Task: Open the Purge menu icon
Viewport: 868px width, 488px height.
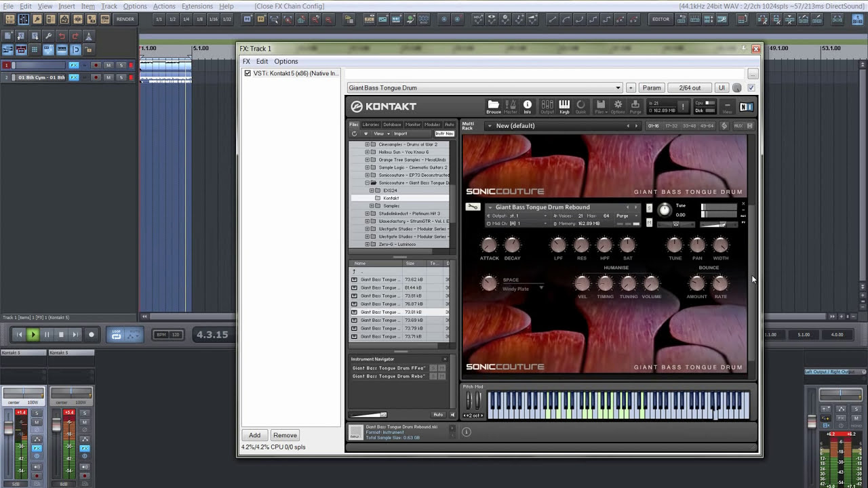Action: 635,107
